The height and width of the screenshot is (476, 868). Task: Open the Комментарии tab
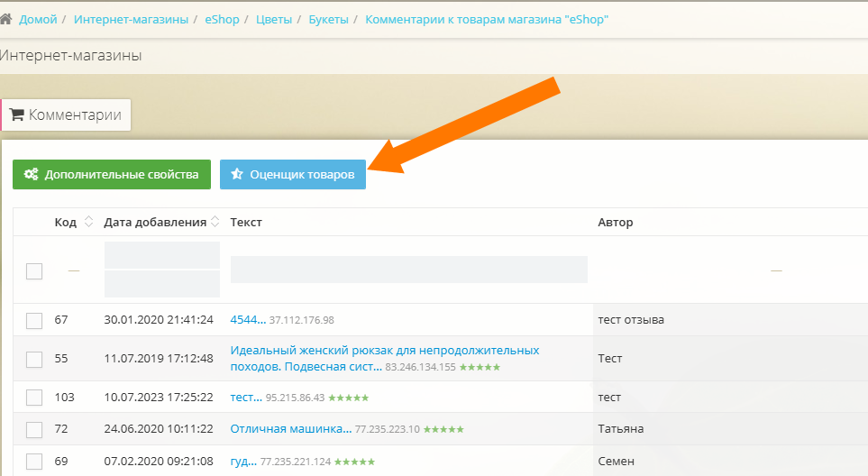67,115
